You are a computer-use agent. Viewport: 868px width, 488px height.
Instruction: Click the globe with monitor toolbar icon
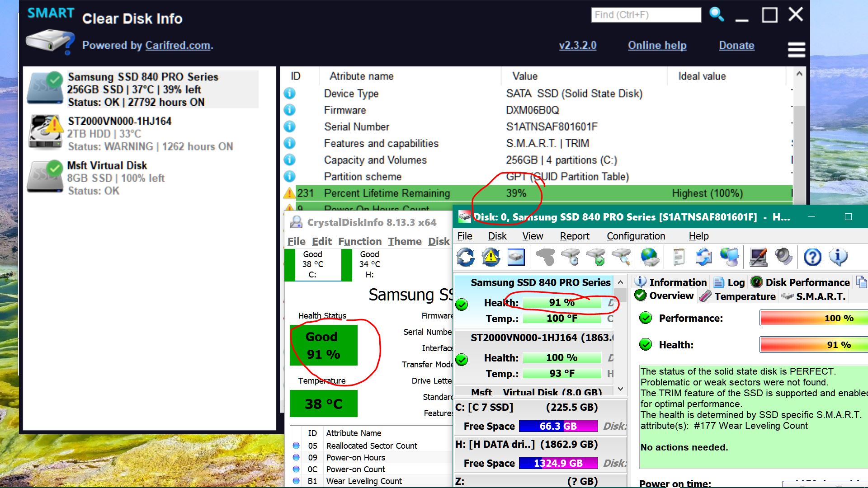click(729, 257)
